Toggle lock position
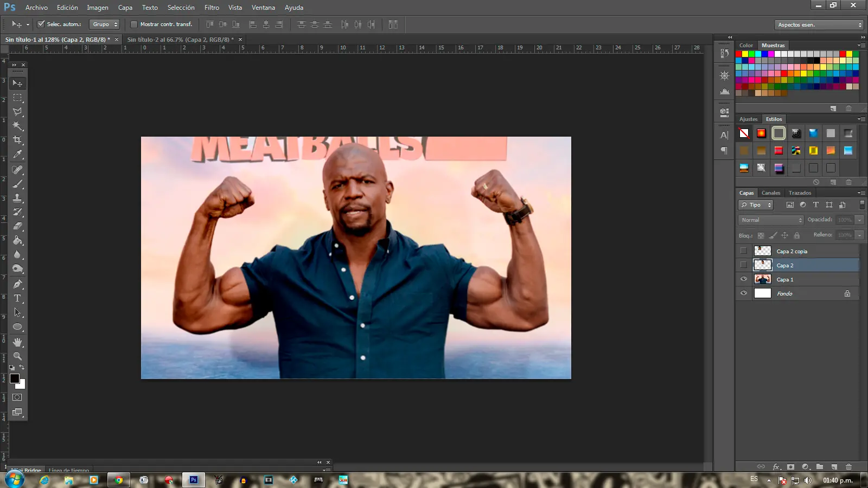Screen dimensions: 868x488 coord(784,235)
